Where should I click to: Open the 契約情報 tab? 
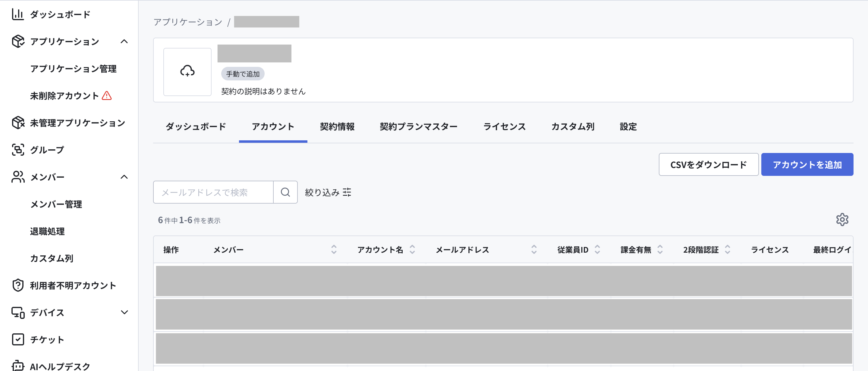337,126
